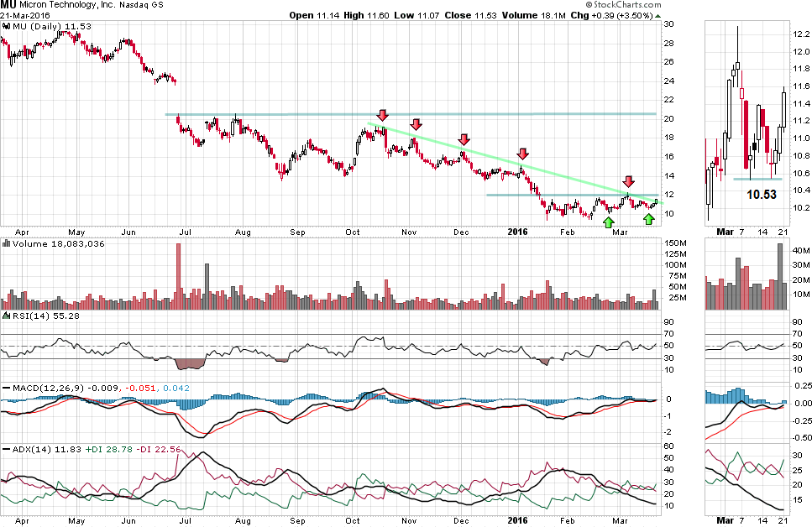Click the red -0.051 MACD signal value
Viewport: 812px width, 527px height.
[140, 388]
